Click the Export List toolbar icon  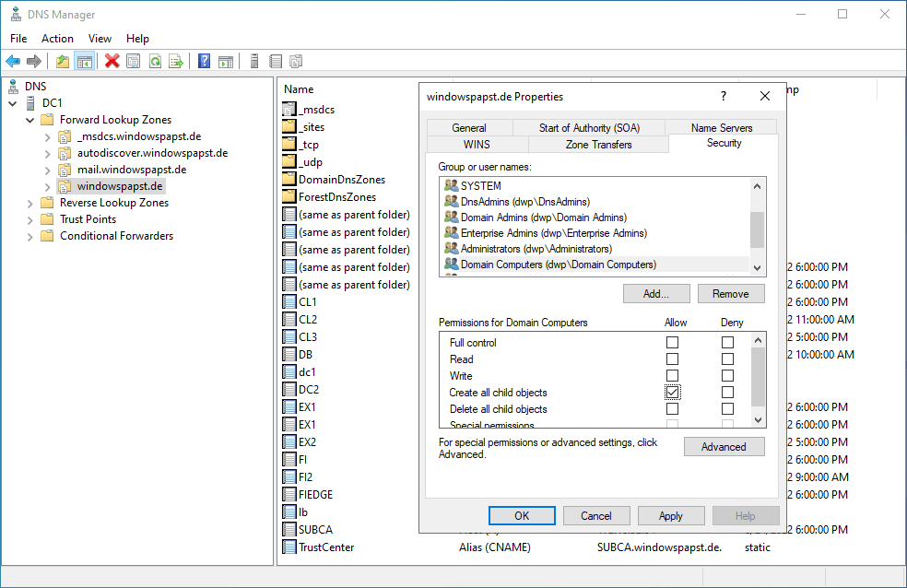176,62
